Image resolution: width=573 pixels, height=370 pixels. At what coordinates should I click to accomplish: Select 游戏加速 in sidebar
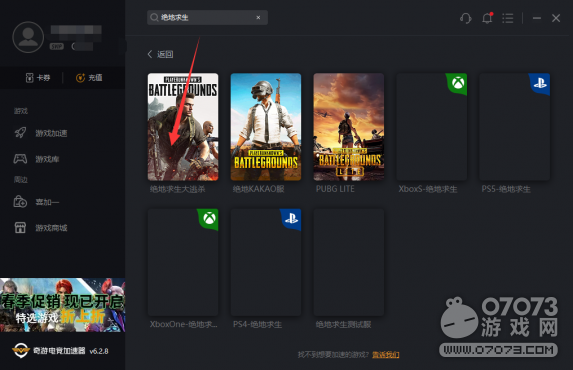pos(41,133)
